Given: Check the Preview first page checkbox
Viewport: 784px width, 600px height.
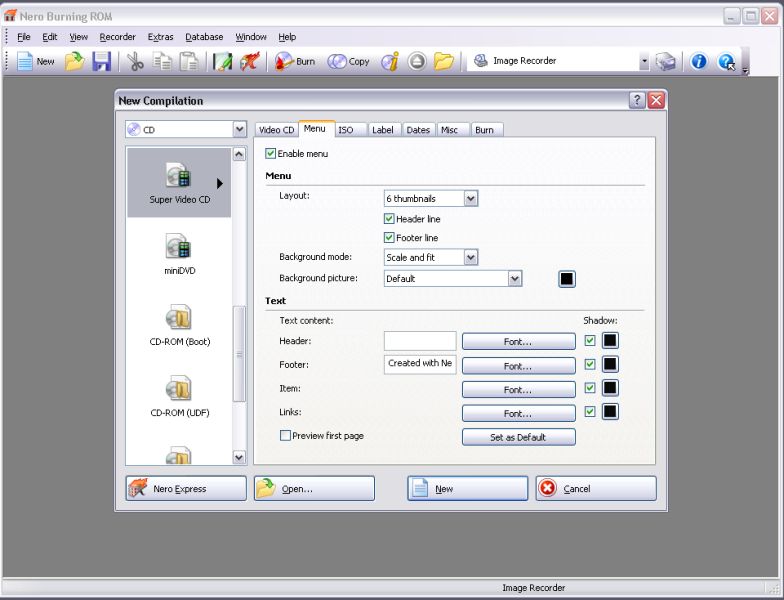Looking at the screenshot, I should click(285, 436).
